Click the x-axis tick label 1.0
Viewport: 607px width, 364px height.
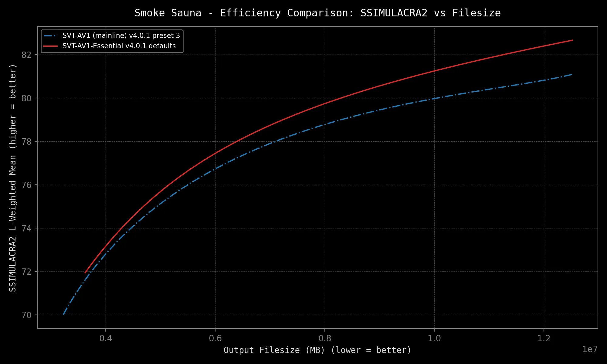pyautogui.click(x=434, y=339)
